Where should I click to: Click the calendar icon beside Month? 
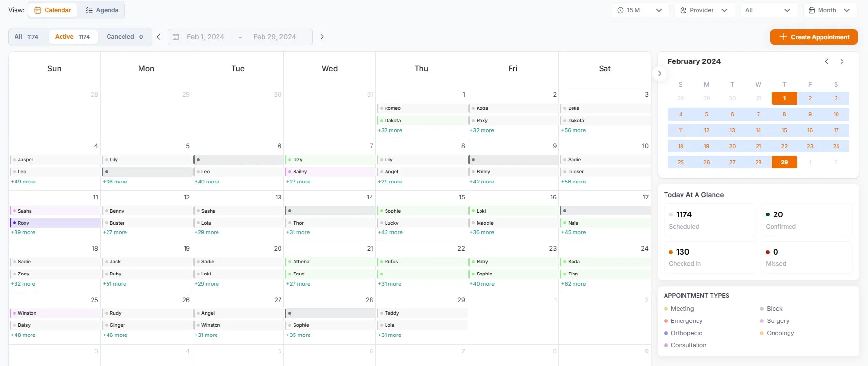(812, 10)
